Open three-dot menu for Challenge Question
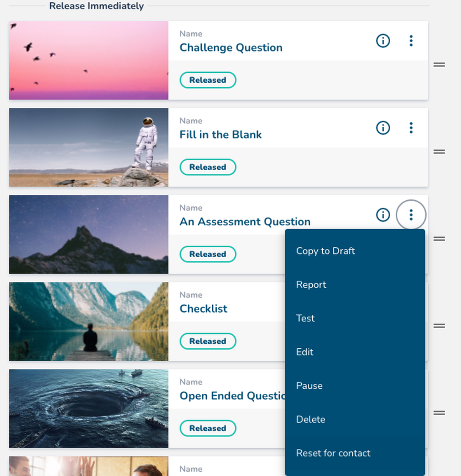This screenshot has height=476, width=461. coord(411,41)
